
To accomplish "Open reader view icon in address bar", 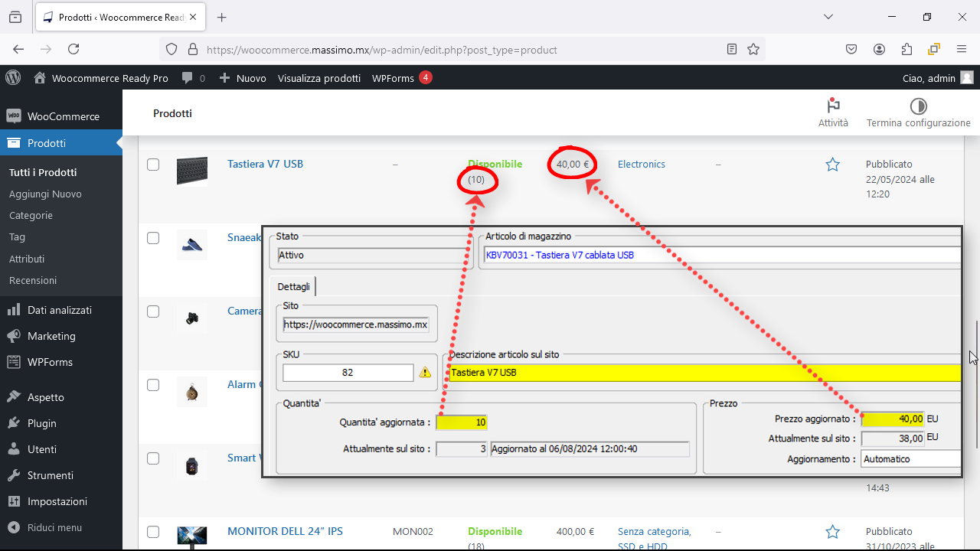I will (x=732, y=49).
